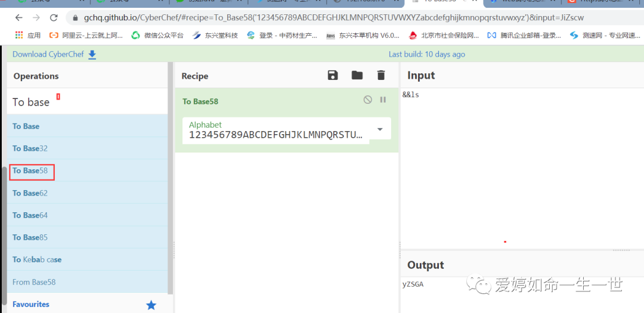Click the padlock site info icon
This screenshot has height=313, width=644.
[75, 18]
